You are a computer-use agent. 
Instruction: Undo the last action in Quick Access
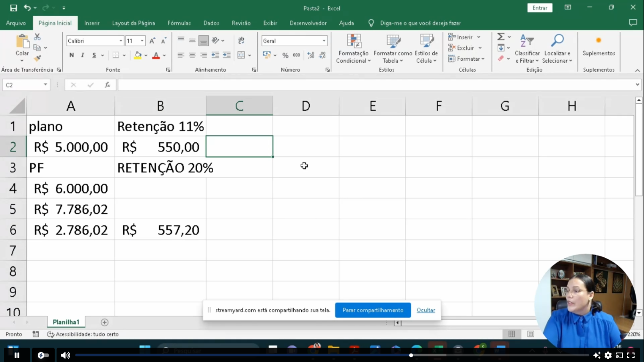27,8
